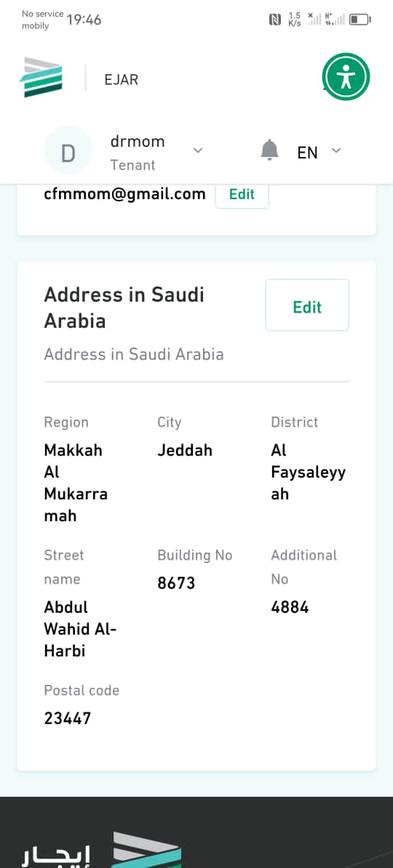393x868 pixels.
Task: Tap the NFC status bar icon
Action: (x=275, y=20)
